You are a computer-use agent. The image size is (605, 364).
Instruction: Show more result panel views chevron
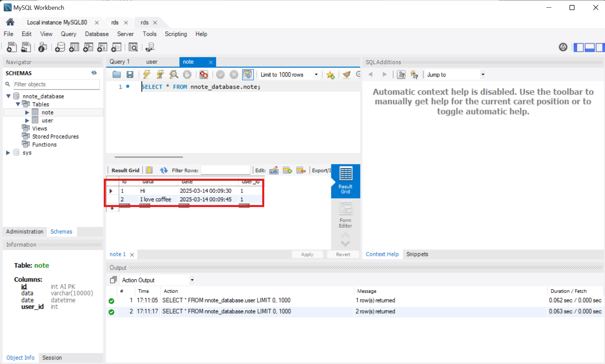(346, 243)
